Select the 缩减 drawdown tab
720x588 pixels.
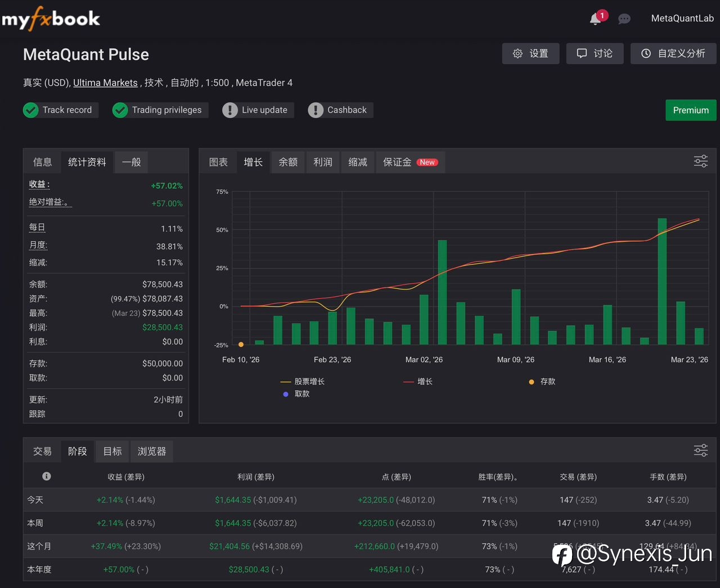[x=358, y=162]
